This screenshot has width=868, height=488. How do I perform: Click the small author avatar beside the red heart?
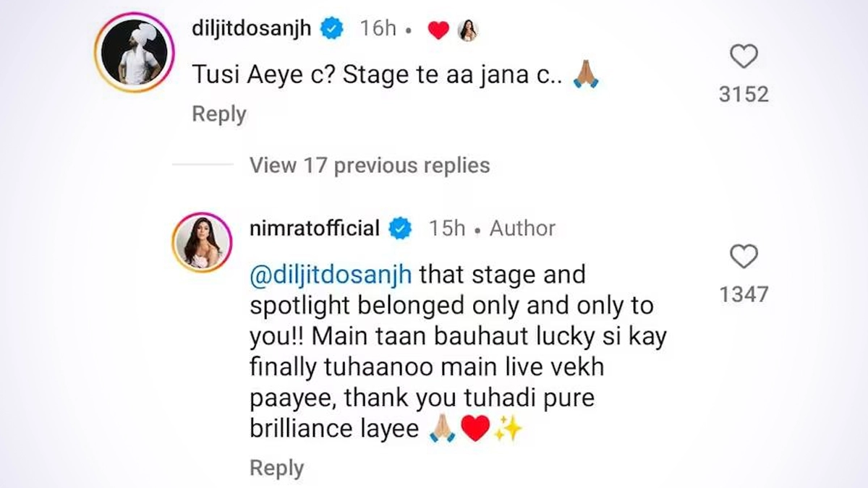click(x=469, y=30)
